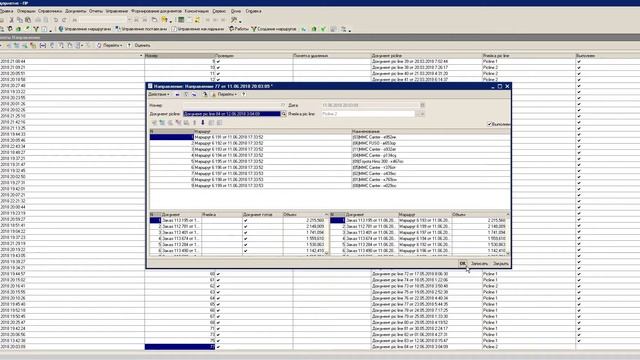Open the Консигнация menu

coord(197,11)
